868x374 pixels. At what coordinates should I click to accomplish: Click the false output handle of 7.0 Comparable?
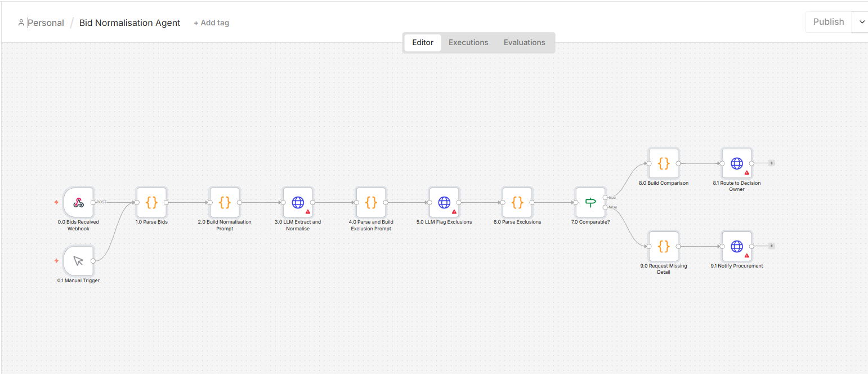coord(605,207)
